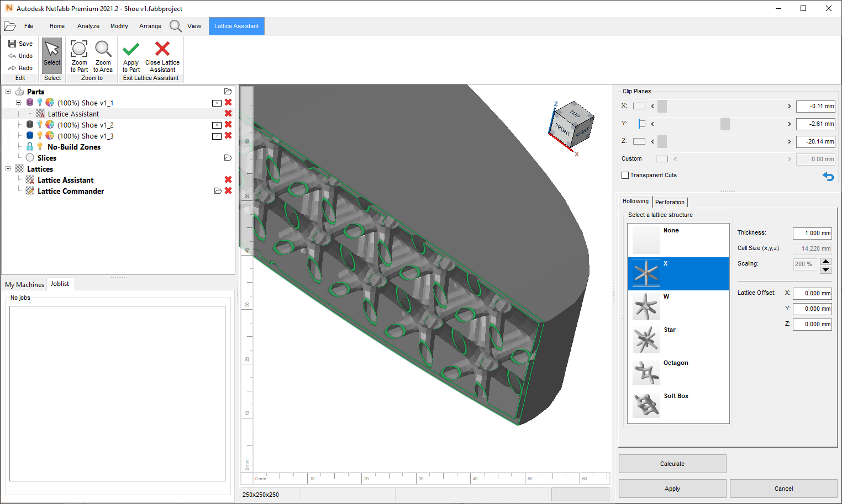
Task: Switch to the Joblist tab
Action: pyautogui.click(x=60, y=284)
